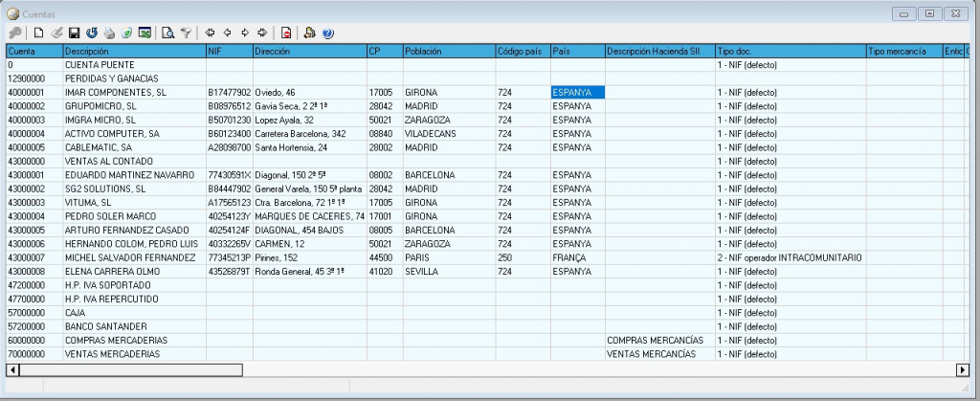Select COMPRAS MERCANCÍAS Hacienda cell
Viewport: 980px width, 401px height.
660,341
